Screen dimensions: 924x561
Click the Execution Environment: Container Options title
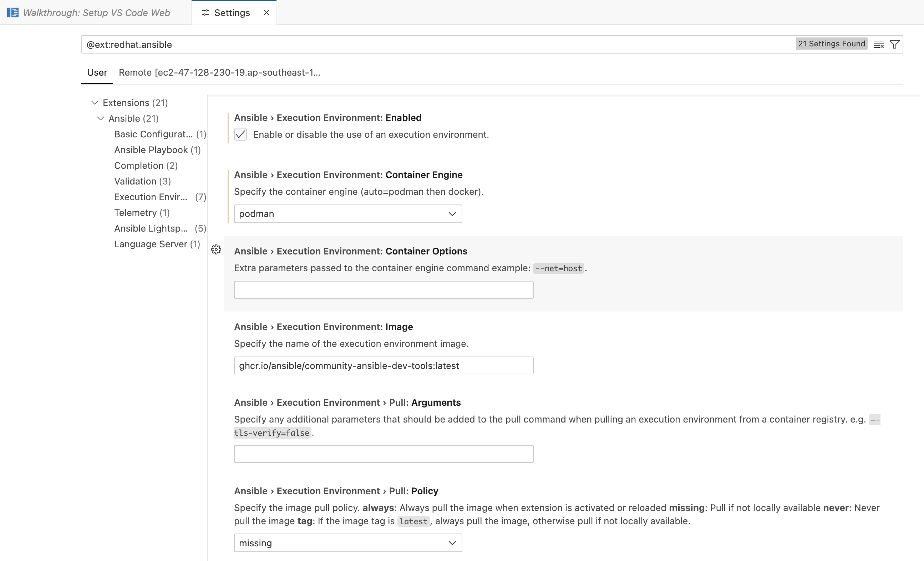click(351, 251)
